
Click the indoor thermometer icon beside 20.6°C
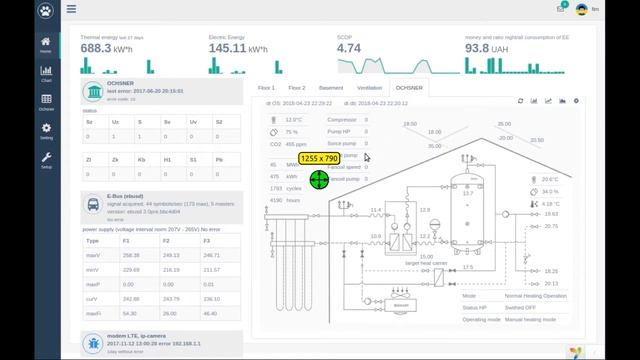(x=534, y=180)
